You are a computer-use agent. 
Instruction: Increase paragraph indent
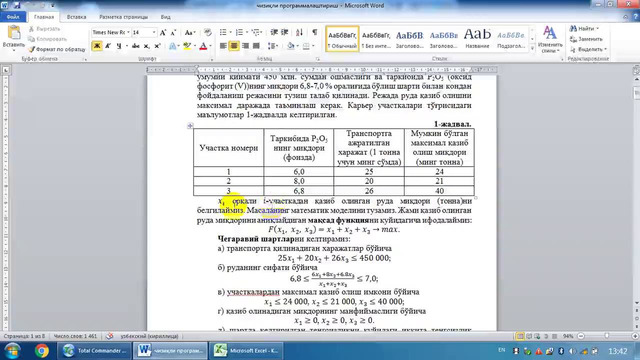click(x=284, y=32)
